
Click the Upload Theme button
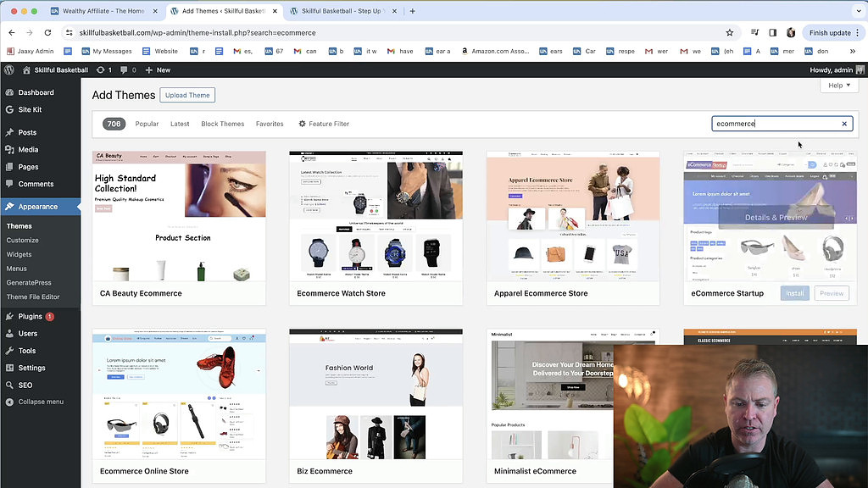click(187, 95)
